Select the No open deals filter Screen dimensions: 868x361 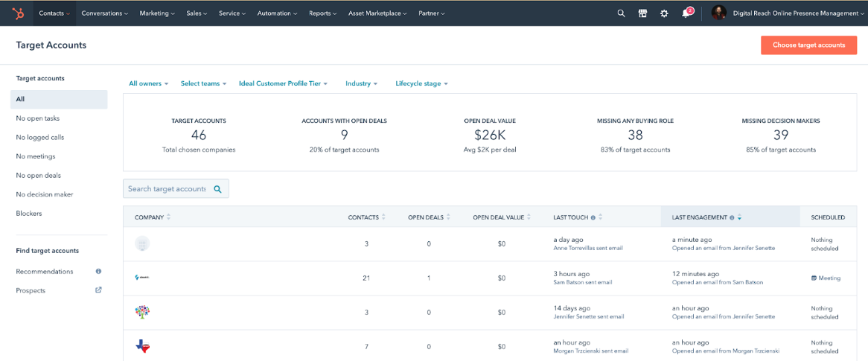(x=39, y=176)
